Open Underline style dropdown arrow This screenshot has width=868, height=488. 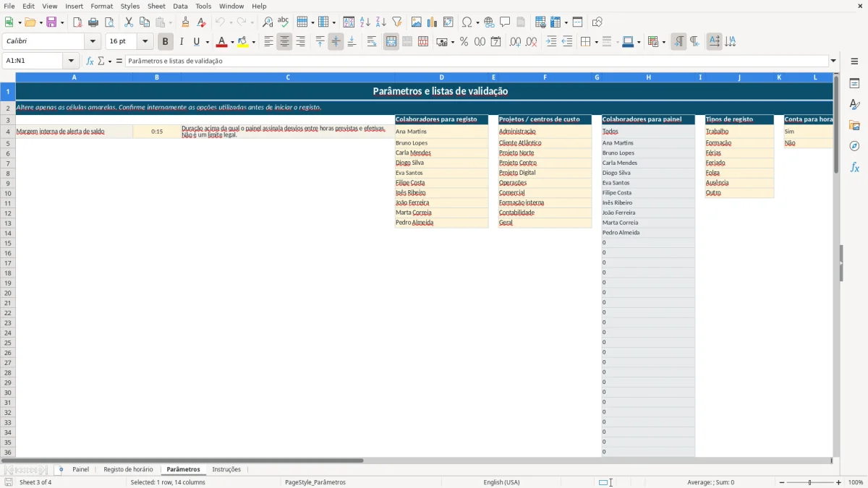pyautogui.click(x=207, y=42)
